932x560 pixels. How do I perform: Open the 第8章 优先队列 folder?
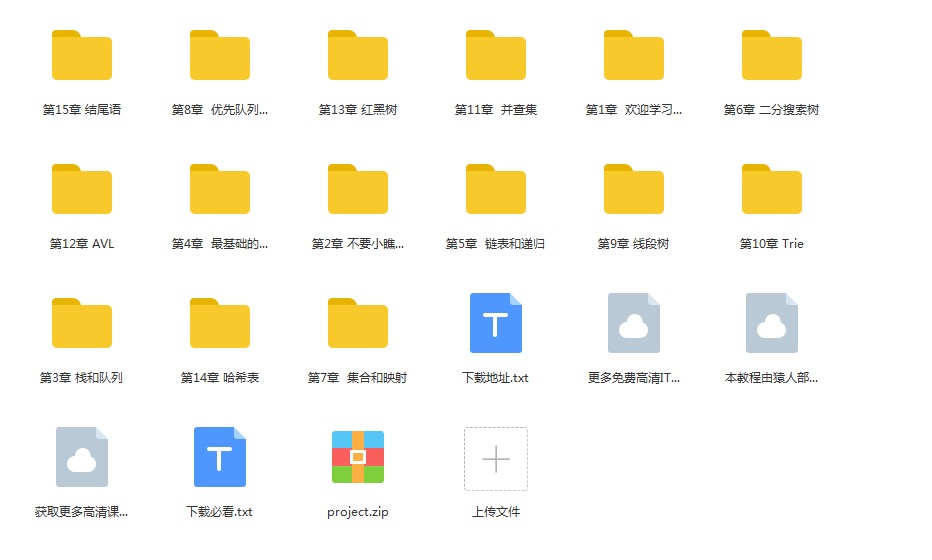(220, 56)
